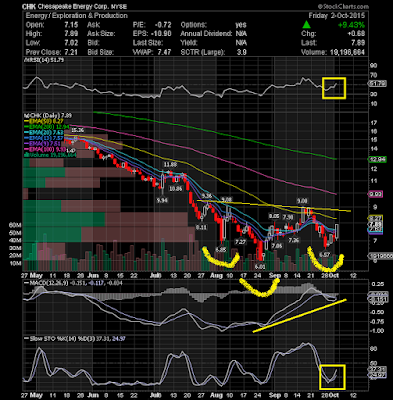The height and width of the screenshot is (400, 393).
Task: Click the RSI(14) indicator label
Action: [43, 60]
